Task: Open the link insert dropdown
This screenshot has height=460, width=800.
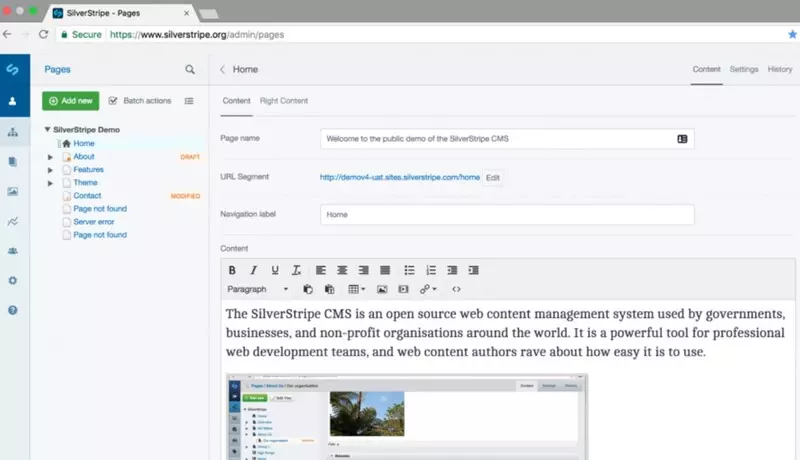Action: 428,289
